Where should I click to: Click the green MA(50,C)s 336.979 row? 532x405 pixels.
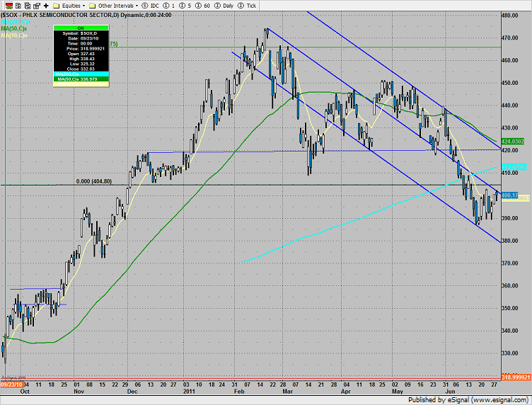pos(81,79)
